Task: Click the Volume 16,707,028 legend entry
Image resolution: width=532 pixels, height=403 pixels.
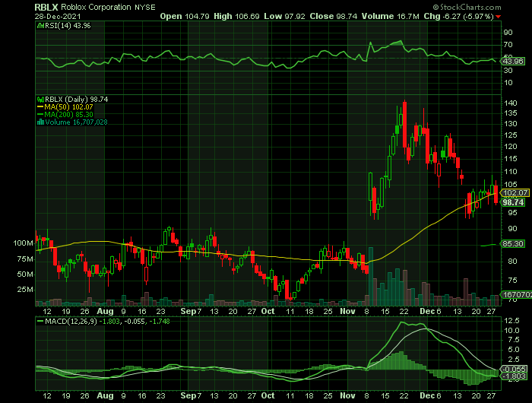Action: (76, 122)
